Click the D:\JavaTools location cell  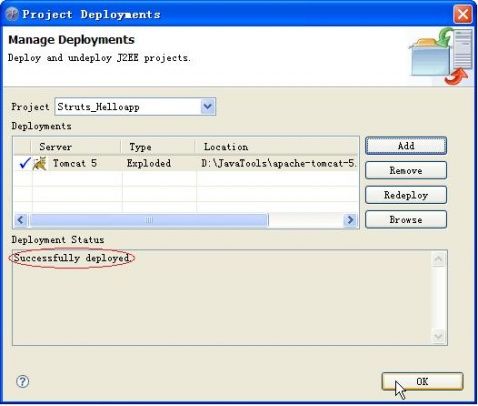coord(279,163)
